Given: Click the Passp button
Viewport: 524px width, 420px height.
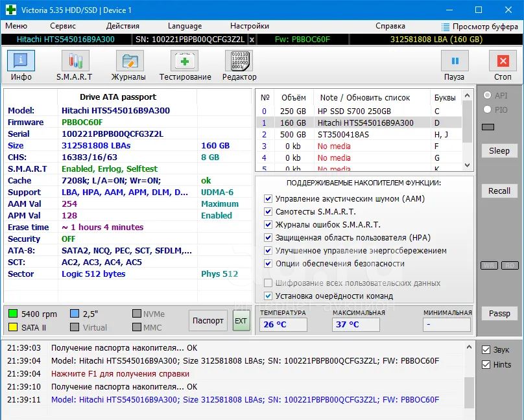Looking at the screenshot, I should tap(499, 314).
